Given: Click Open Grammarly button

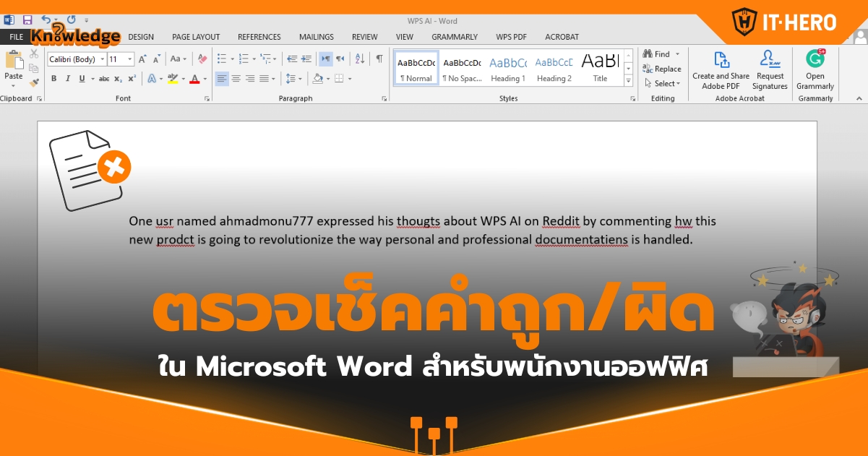Looking at the screenshot, I should coord(815,70).
